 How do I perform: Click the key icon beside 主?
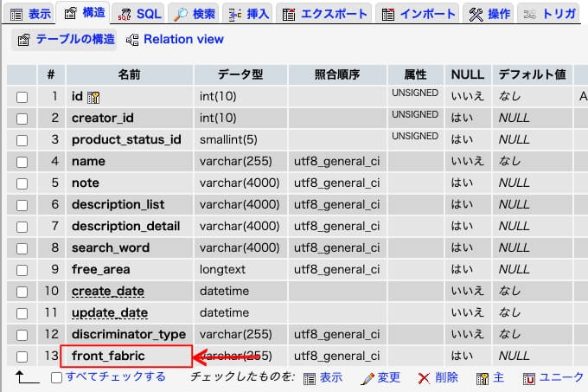tap(483, 379)
